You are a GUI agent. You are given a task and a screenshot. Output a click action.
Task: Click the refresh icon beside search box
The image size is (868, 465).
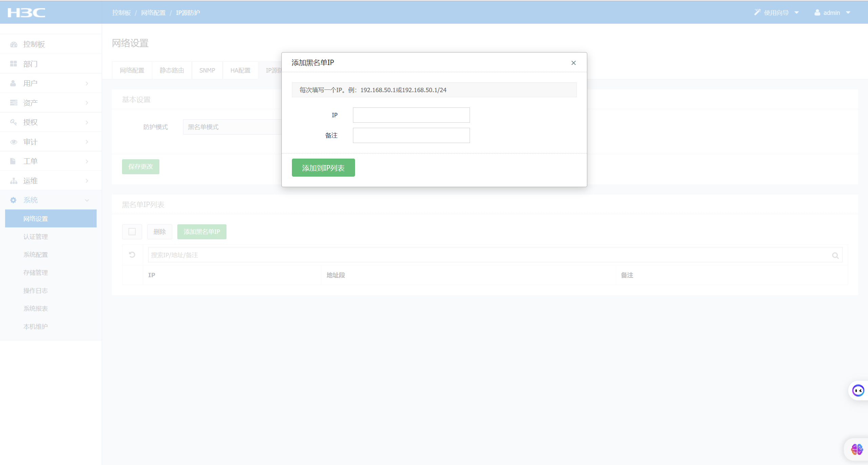click(132, 255)
